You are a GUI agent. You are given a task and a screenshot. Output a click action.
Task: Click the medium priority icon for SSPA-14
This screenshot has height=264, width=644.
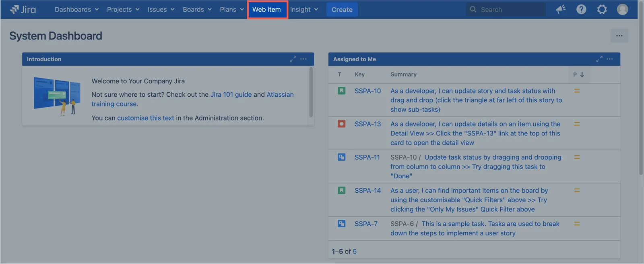(x=577, y=190)
